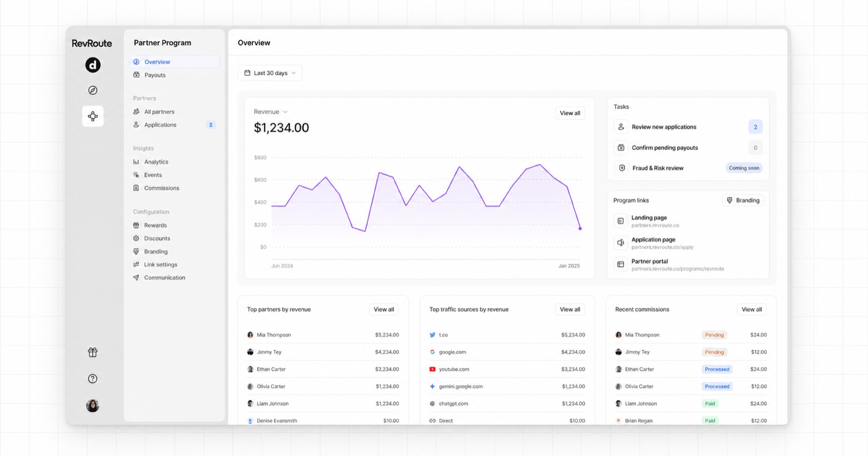
Task: Click the Partner portal icon
Action: (x=621, y=264)
